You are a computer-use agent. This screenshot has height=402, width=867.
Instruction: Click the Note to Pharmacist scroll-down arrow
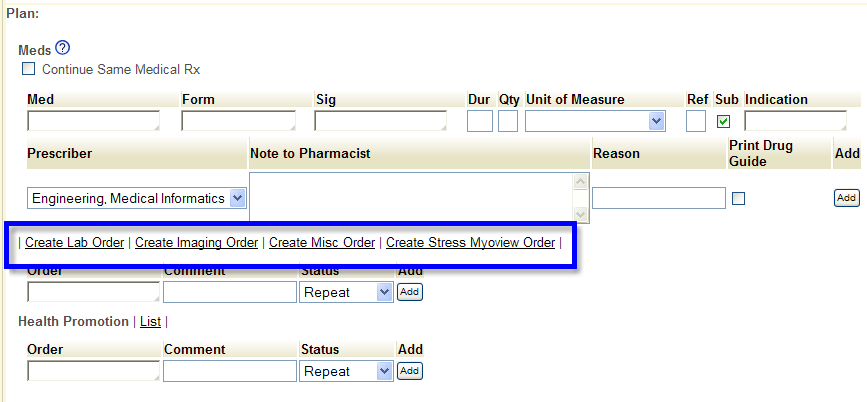(581, 215)
